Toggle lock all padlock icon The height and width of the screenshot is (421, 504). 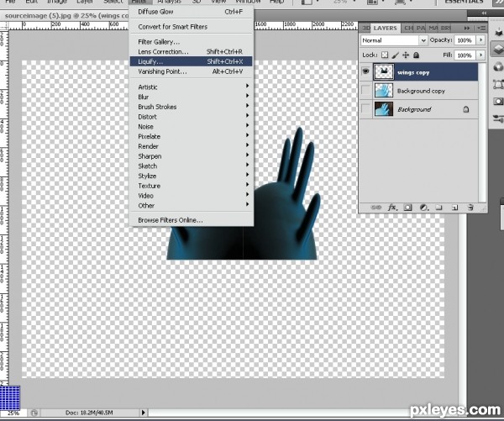pyautogui.click(x=416, y=55)
